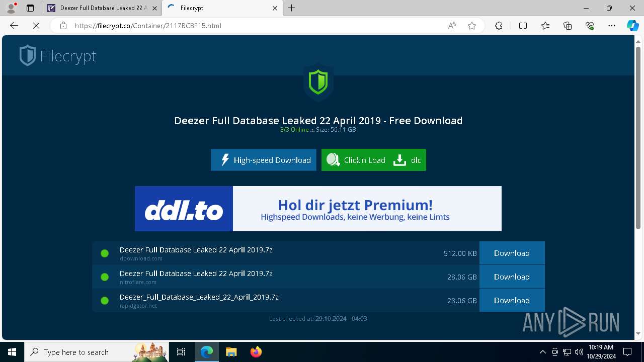Open the Edge profile icon
The height and width of the screenshot is (362, 644).
click(x=11, y=8)
